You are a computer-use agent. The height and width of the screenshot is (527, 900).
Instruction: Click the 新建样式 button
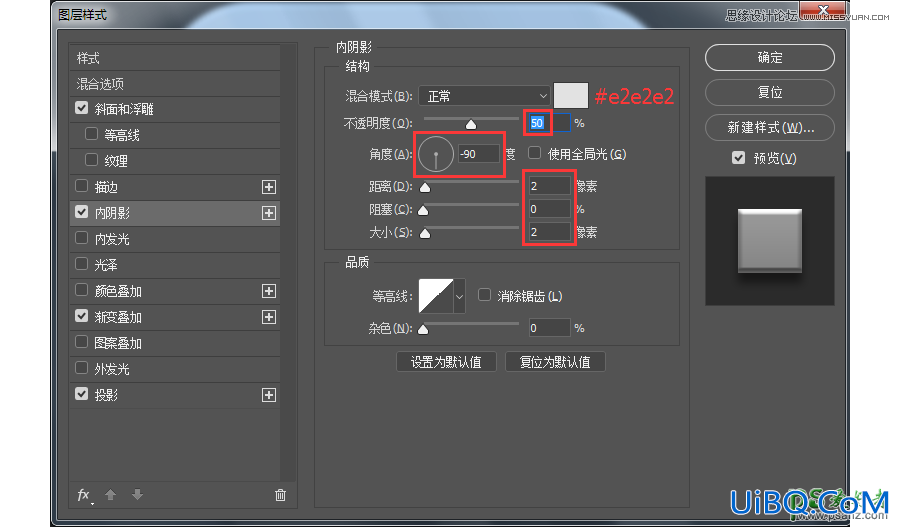click(x=770, y=127)
